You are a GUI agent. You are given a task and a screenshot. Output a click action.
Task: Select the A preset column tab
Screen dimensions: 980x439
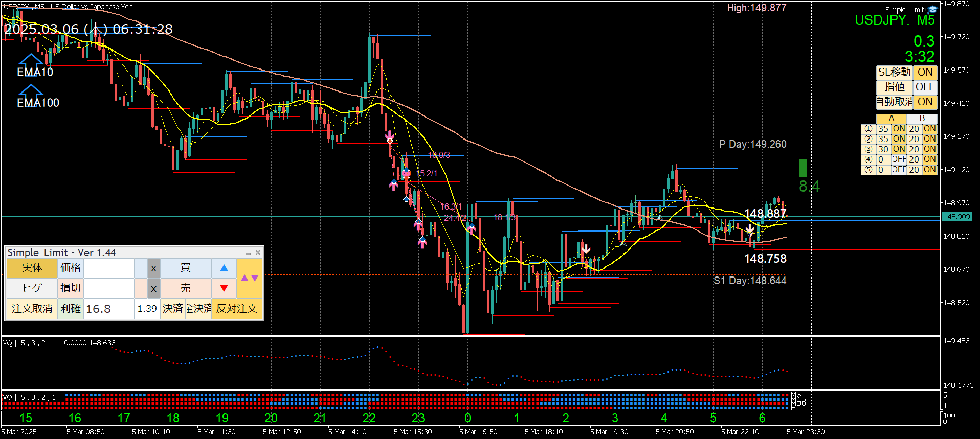[892, 119]
